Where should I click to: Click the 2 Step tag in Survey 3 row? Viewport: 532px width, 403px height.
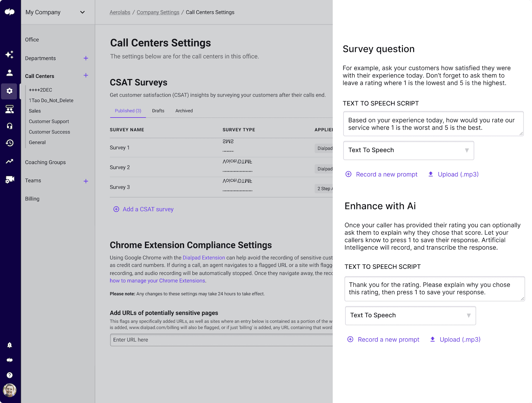pyautogui.click(x=325, y=189)
